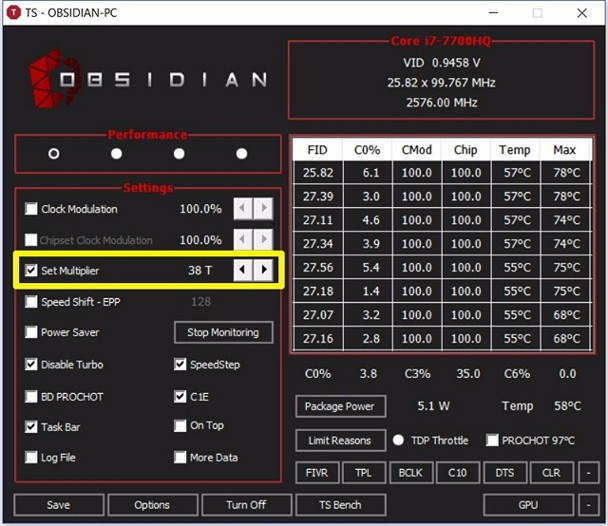The image size is (608, 526).
Task: Toggle the SpeedStep checkbox
Action: point(181,365)
